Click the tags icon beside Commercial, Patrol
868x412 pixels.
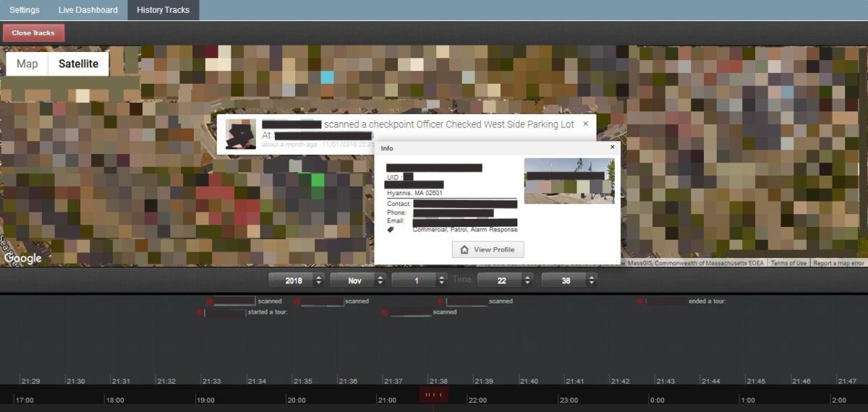(391, 230)
